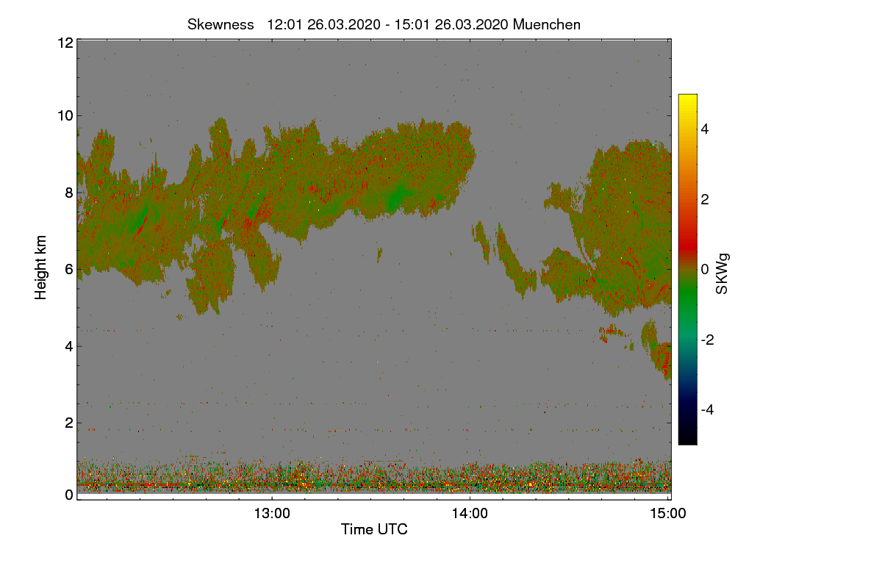Image resolution: width=882 pixels, height=588 pixels.
Task: Click the 'Time UTC' axis label
Action: pos(374,529)
